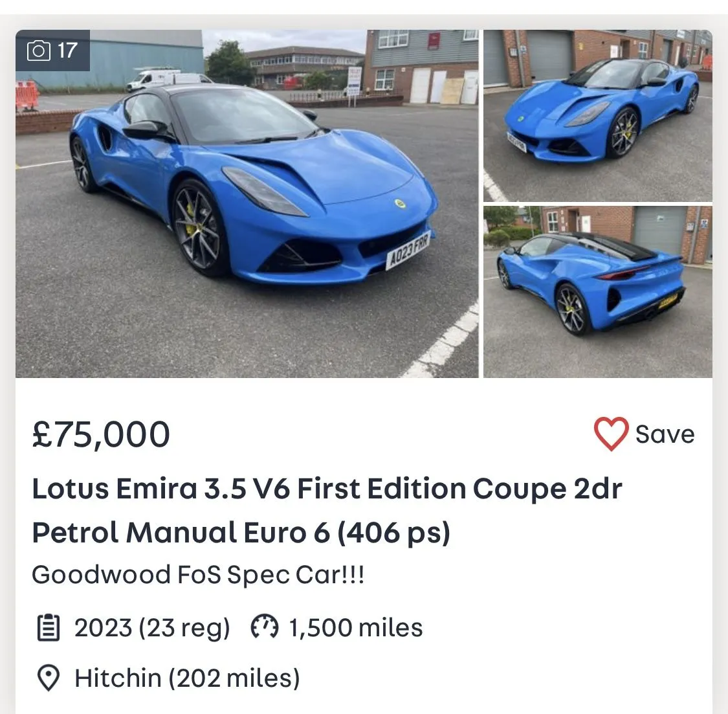Click the Save label text
The width and height of the screenshot is (728, 714).
(665, 434)
